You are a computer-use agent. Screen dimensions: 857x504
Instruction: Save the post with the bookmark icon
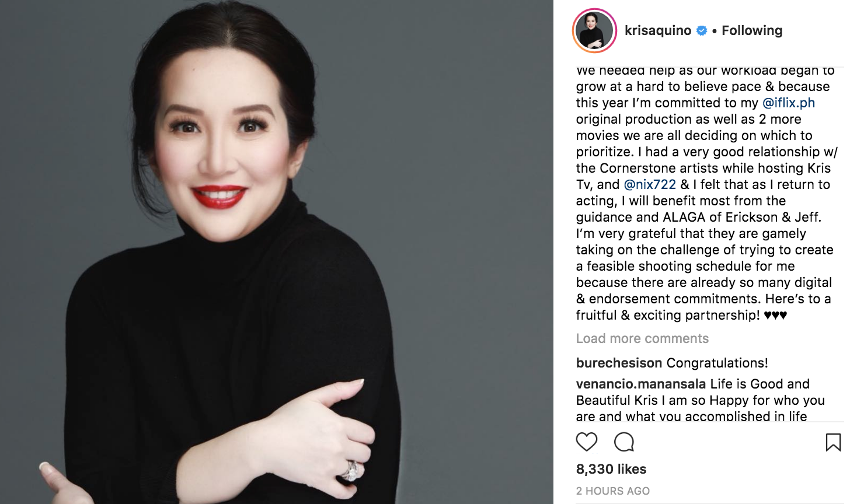(833, 442)
